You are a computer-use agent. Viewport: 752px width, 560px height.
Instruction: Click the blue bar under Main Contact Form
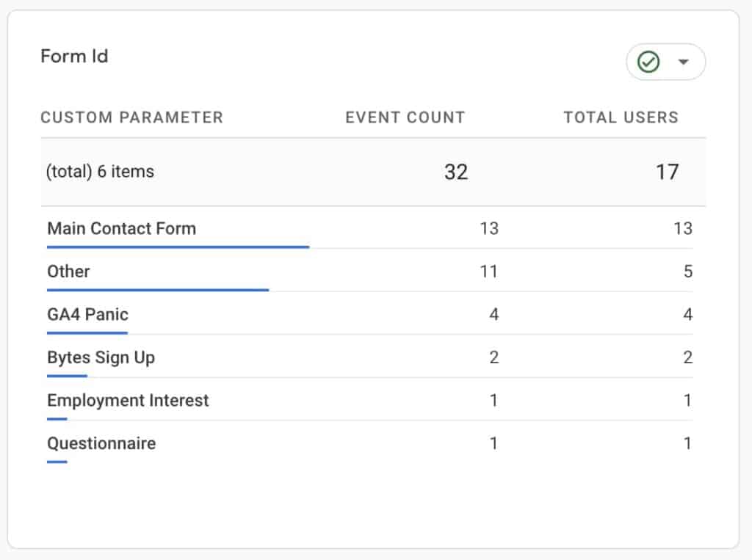point(178,247)
